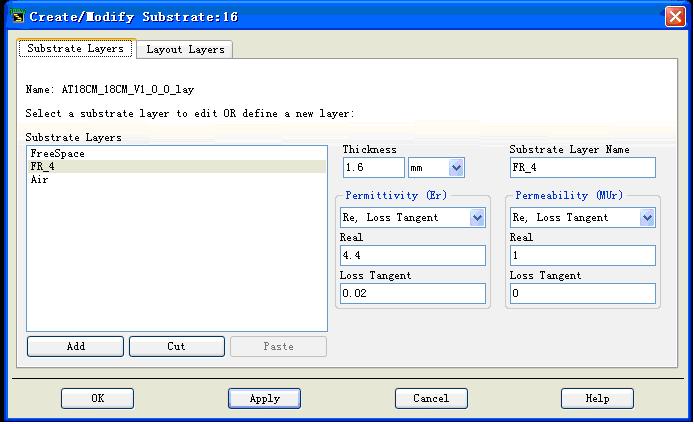The width and height of the screenshot is (694, 424).
Task: Click the ADS icon in the title bar
Action: (18, 16)
